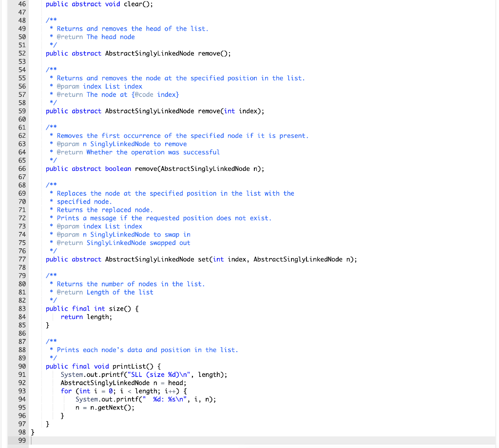
Task: Click the closing brace on line 98
Action: (x=32, y=432)
